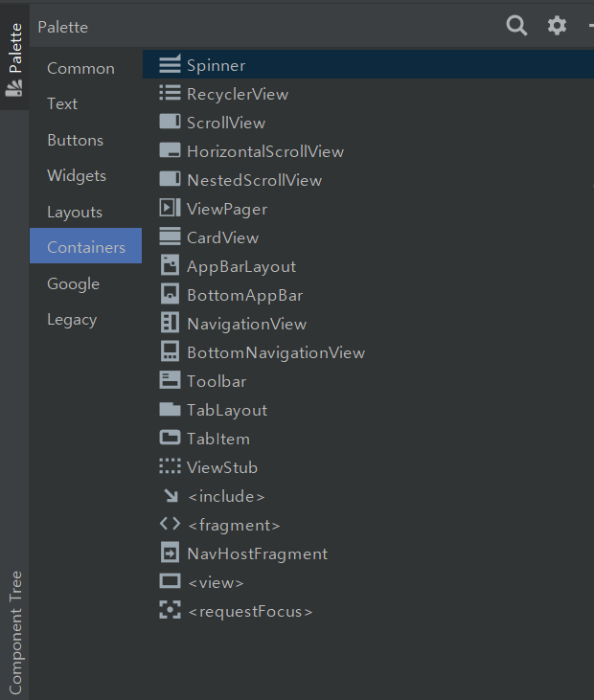Click the BottomAppBar icon
Image resolution: width=594 pixels, height=700 pixels.
(171, 294)
